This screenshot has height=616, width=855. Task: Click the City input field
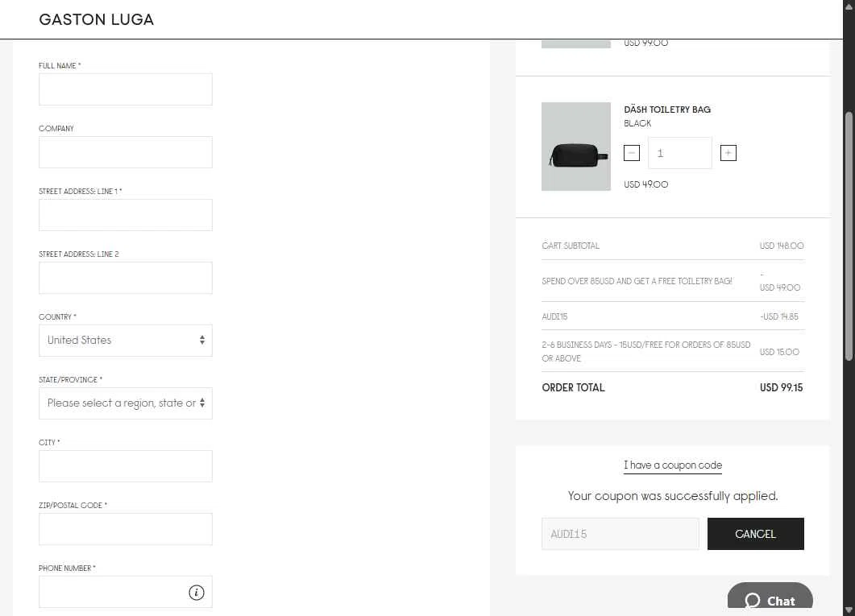click(x=126, y=466)
